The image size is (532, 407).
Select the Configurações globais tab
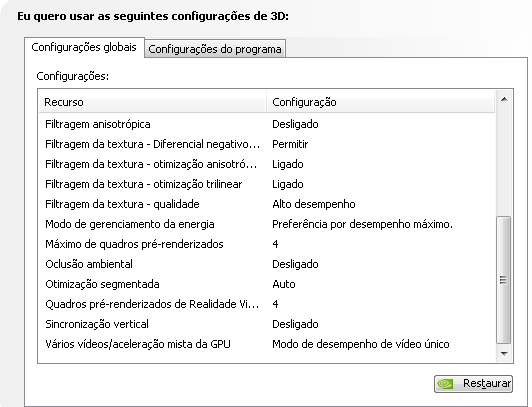click(x=84, y=47)
